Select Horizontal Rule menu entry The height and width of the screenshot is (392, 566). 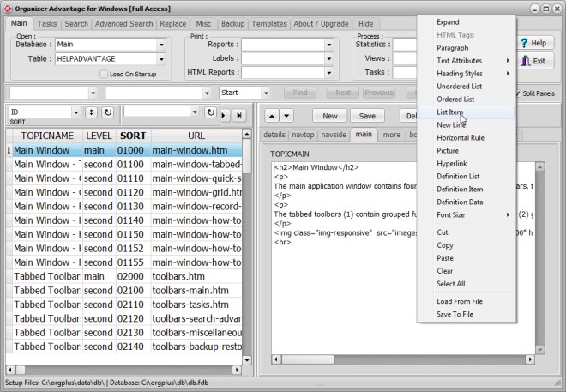[467, 138]
